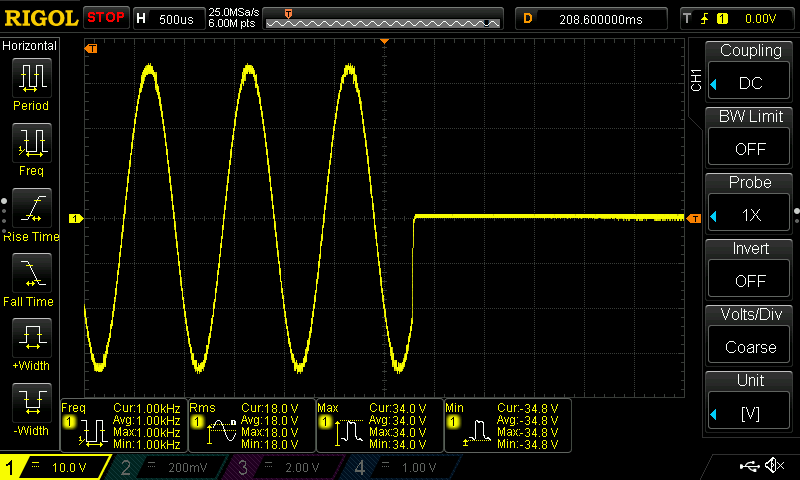Select the Period measurement icon
This screenshot has width=800, height=480.
30,79
